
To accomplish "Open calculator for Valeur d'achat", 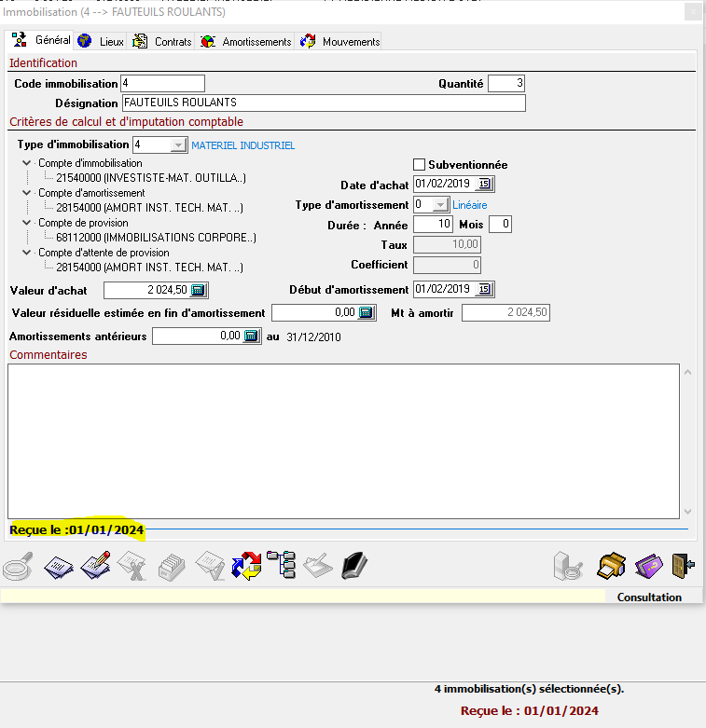I will point(199,290).
